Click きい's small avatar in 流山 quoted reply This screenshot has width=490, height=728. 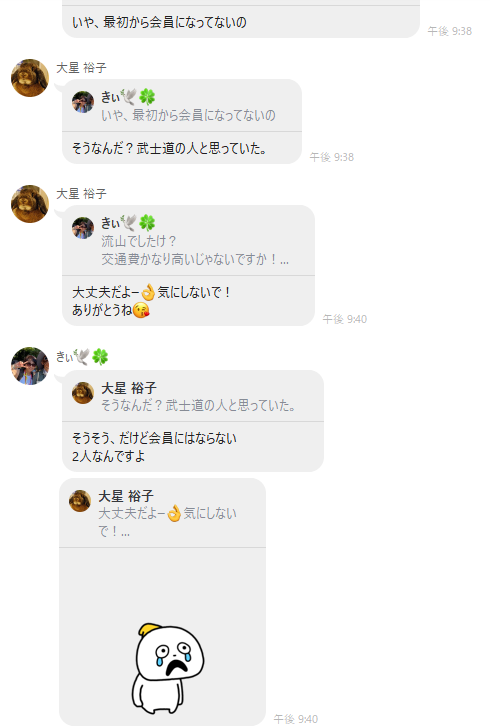(x=83, y=228)
